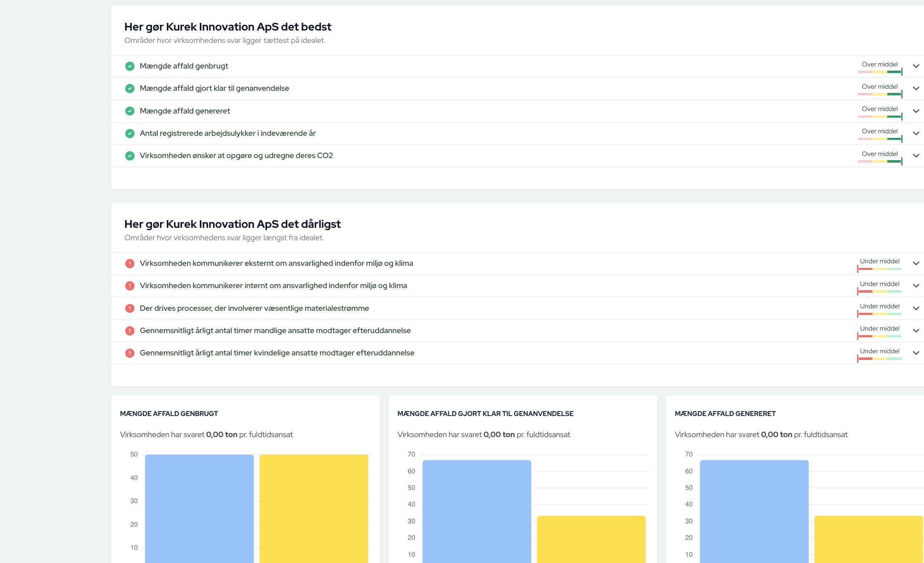
Task: Click Over middel rating bar for CO2 row
Action: (x=879, y=161)
